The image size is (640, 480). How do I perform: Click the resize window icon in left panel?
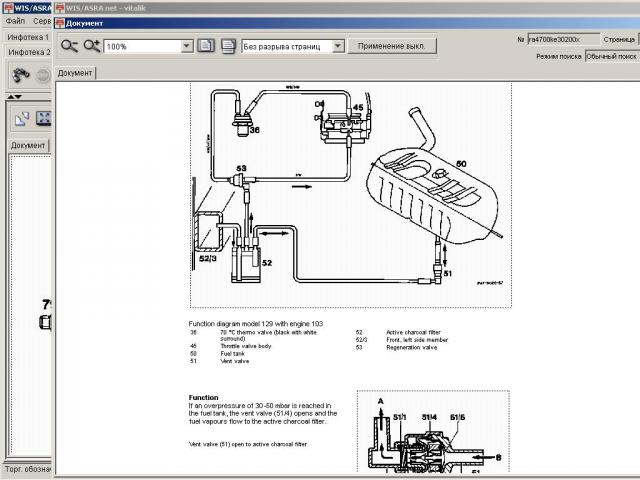20,119
